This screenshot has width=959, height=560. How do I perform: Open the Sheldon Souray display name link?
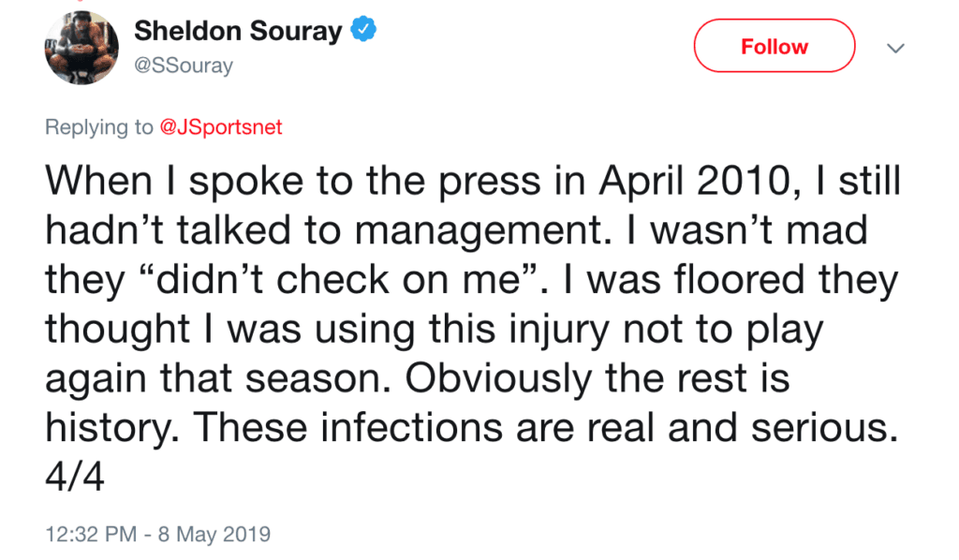point(238,31)
